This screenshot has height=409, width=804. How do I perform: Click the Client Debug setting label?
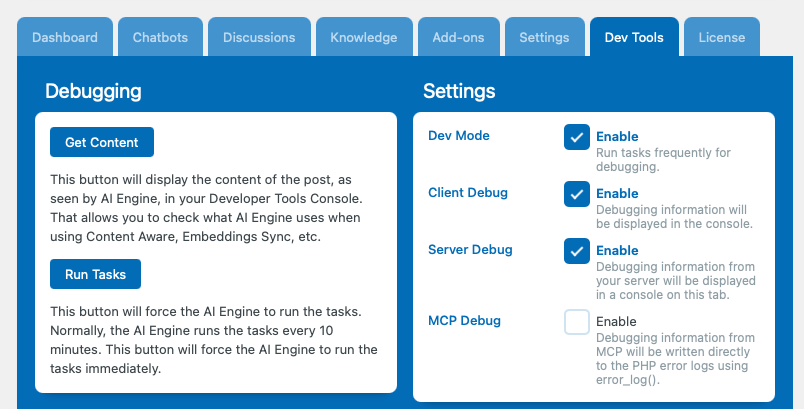click(468, 193)
